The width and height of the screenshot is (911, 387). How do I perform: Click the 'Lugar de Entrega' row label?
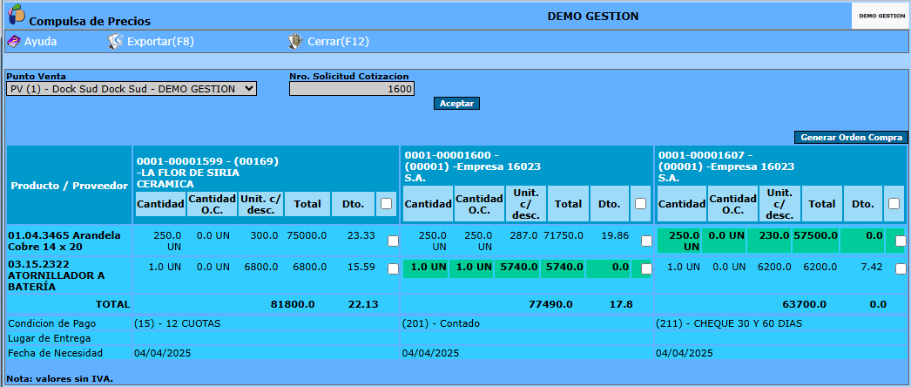pos(49,338)
